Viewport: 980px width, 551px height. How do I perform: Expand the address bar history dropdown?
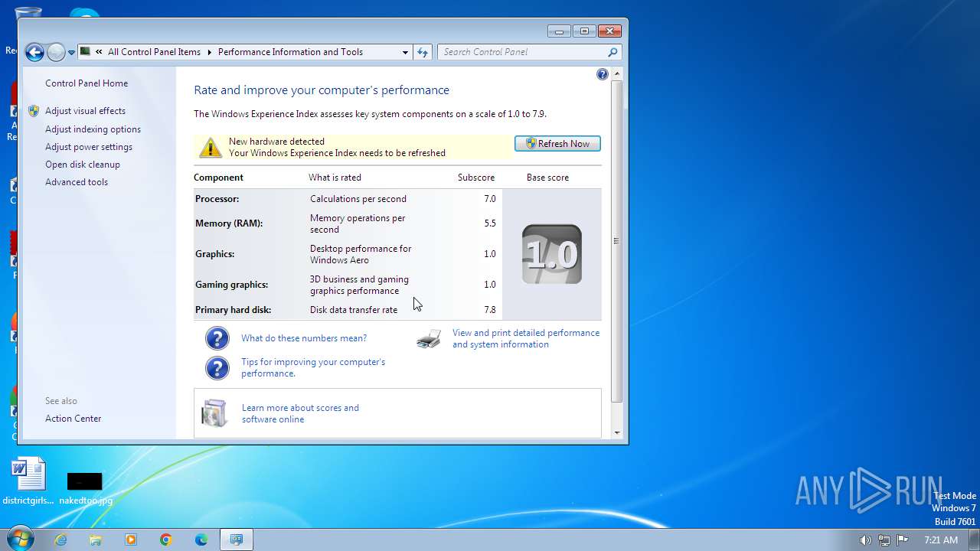405,52
